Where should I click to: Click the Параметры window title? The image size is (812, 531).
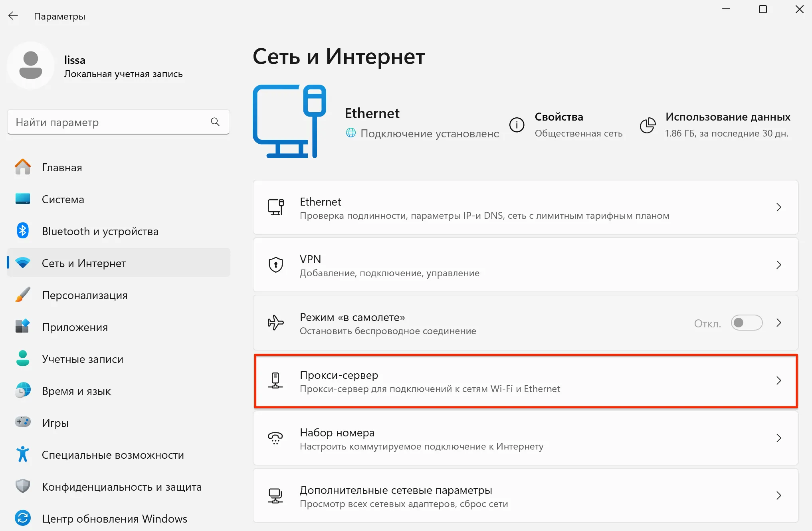pos(59,16)
